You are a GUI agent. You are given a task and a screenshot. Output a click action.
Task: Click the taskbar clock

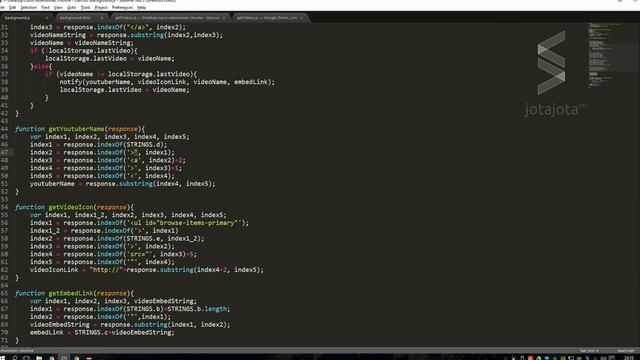coord(629,358)
